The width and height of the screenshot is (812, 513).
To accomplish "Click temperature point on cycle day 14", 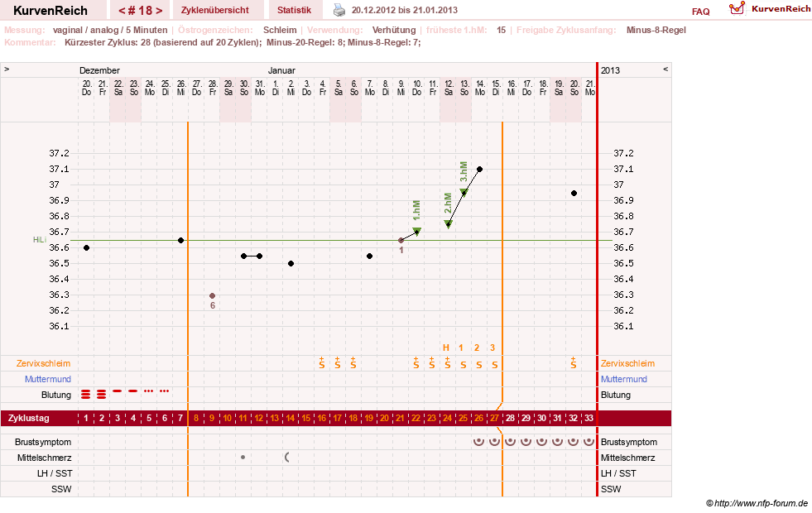I will (291, 263).
